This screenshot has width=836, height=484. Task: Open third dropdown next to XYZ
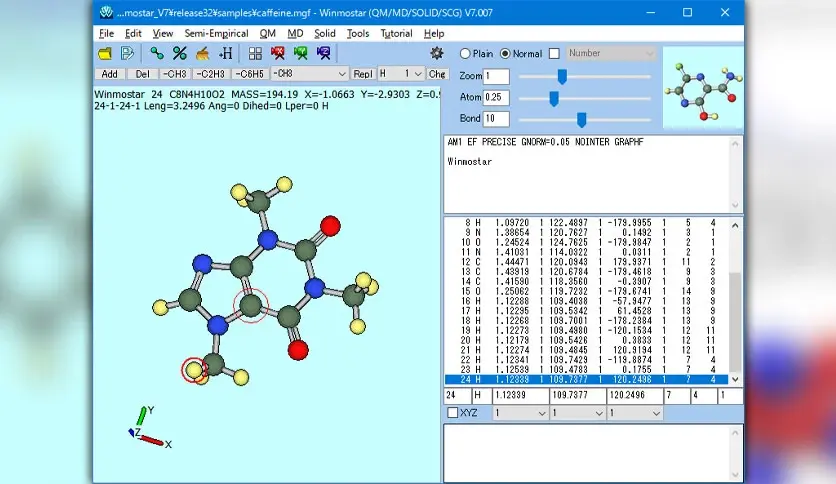[634, 413]
